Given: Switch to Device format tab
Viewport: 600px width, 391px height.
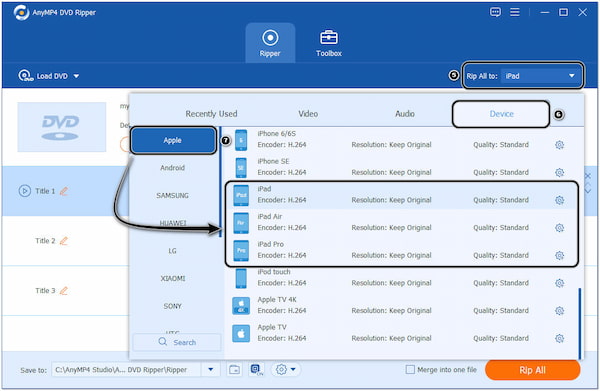Looking at the screenshot, I should tap(501, 114).
